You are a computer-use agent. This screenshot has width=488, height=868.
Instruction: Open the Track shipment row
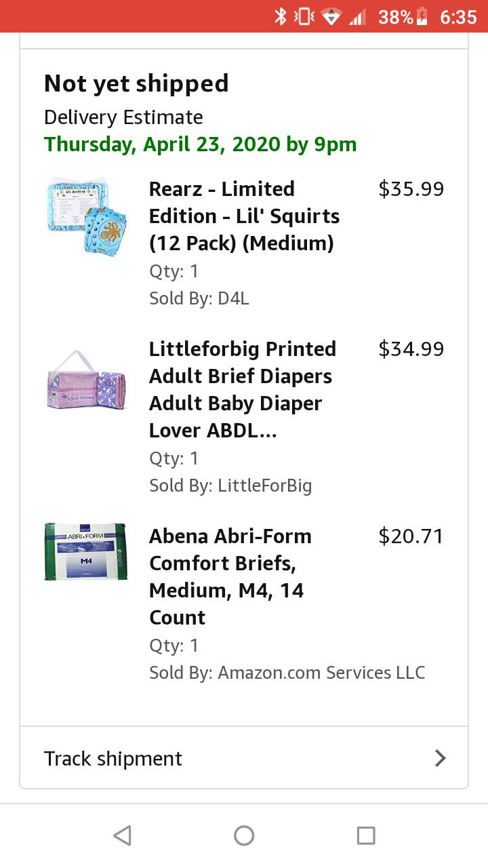244,758
